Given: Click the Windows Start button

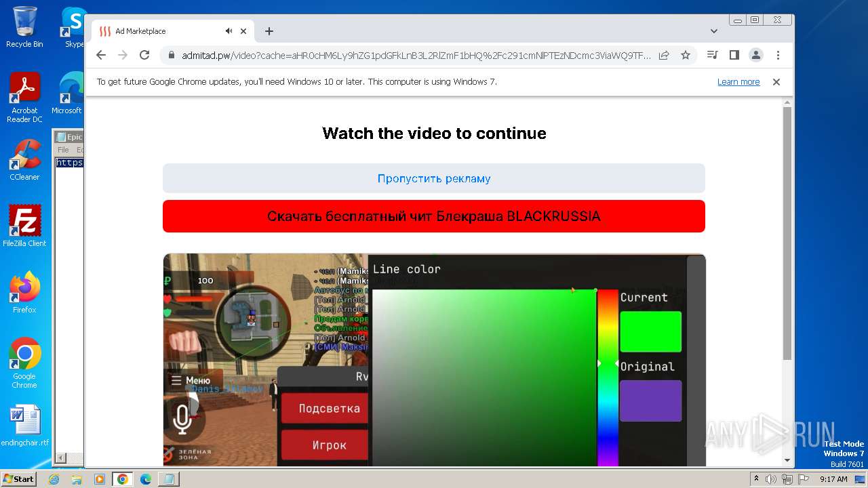Looking at the screenshot, I should [18, 479].
